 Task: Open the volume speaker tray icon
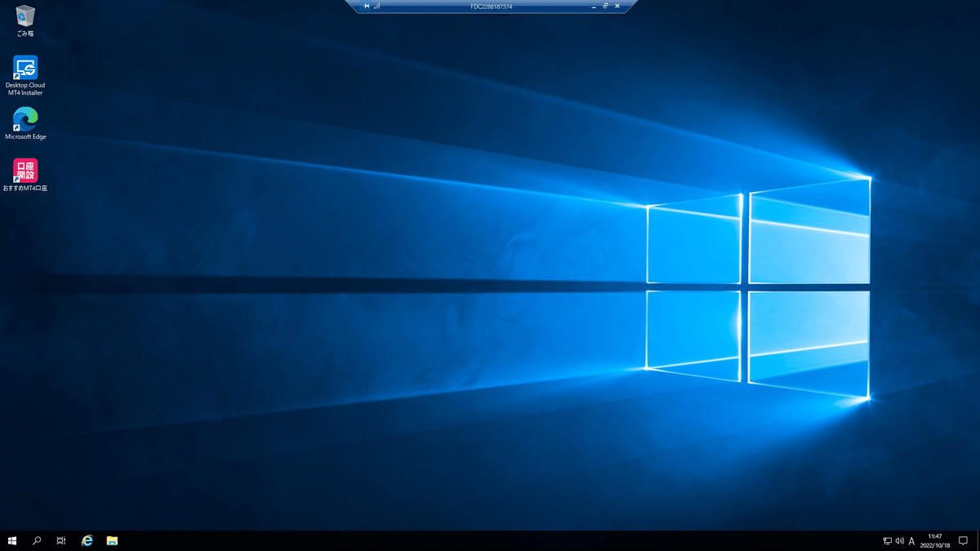point(899,540)
